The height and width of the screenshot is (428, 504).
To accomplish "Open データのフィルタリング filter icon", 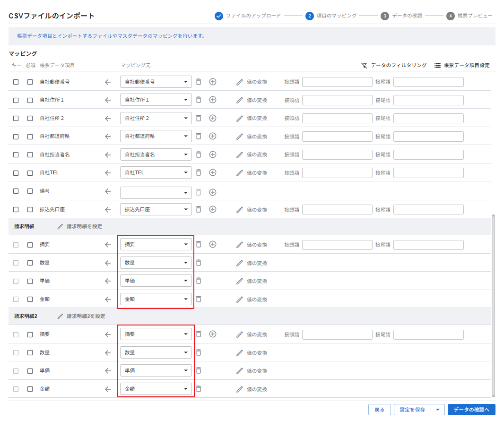I will pos(364,65).
